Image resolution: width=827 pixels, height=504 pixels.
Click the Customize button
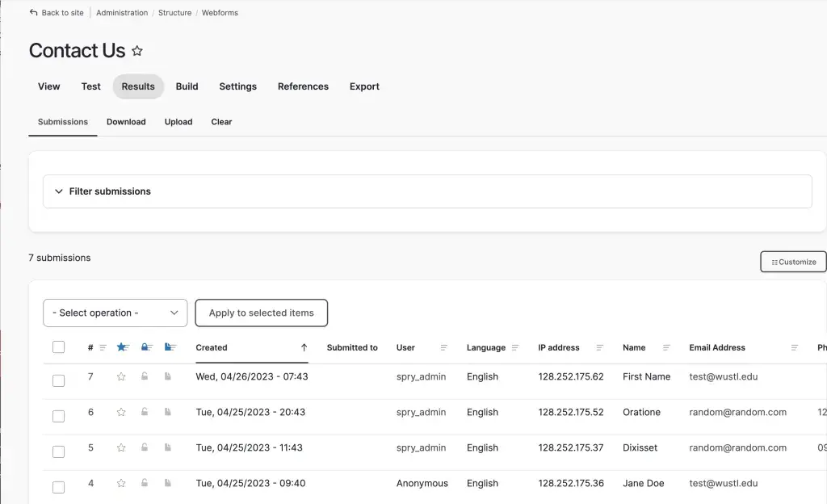tap(793, 262)
